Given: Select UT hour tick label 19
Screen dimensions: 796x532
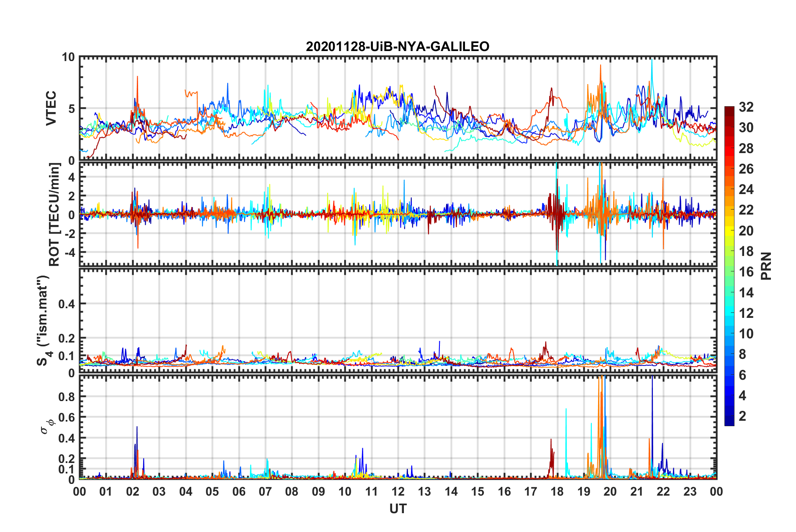Looking at the screenshot, I should click(584, 491).
